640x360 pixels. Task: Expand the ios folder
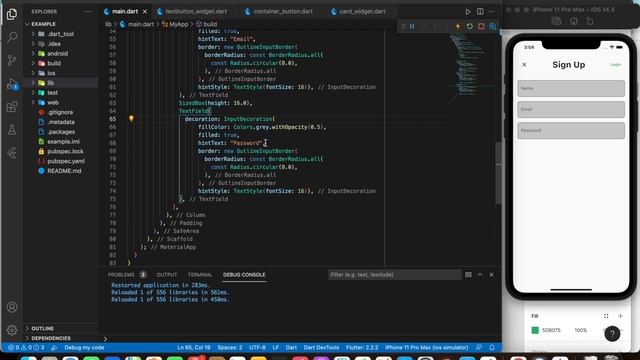51,73
